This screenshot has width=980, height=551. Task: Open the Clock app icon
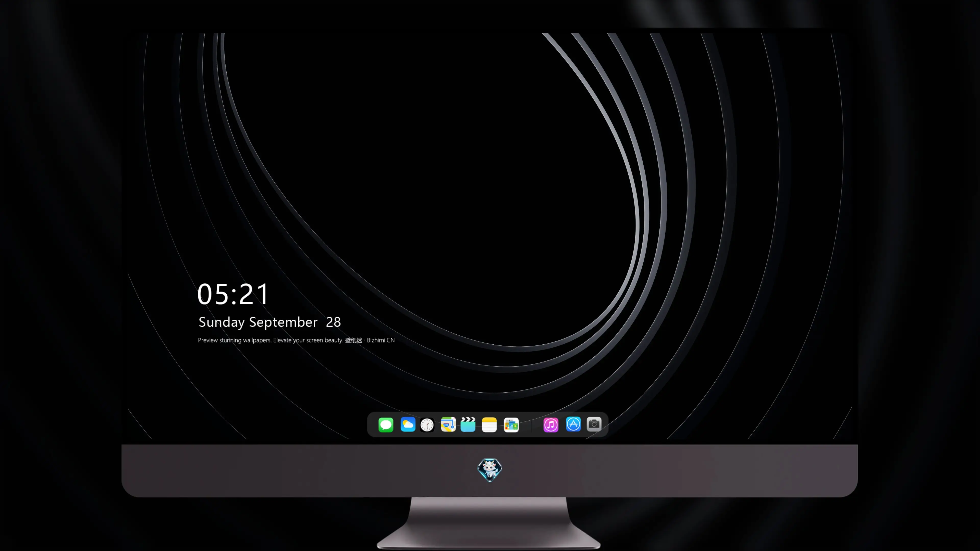pyautogui.click(x=427, y=425)
